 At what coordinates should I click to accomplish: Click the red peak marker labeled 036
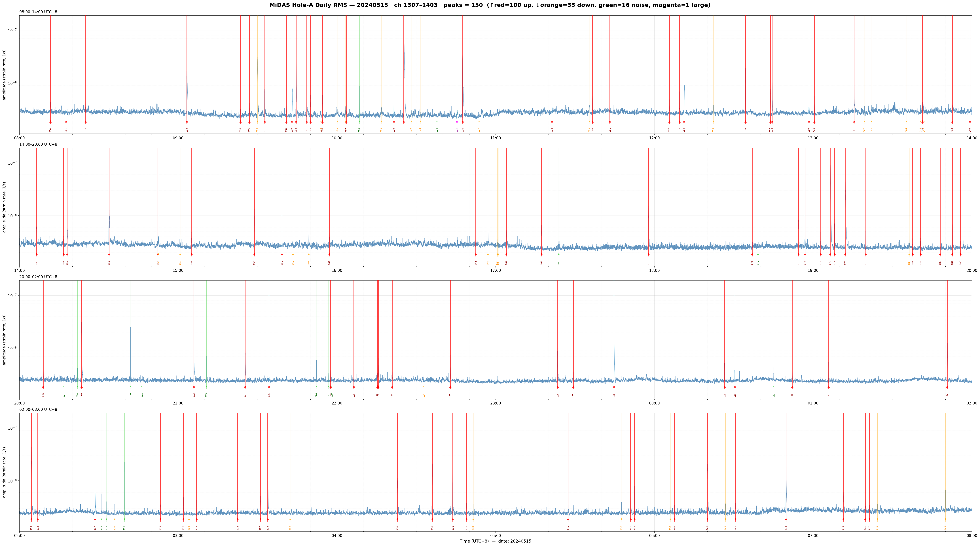(x=746, y=122)
